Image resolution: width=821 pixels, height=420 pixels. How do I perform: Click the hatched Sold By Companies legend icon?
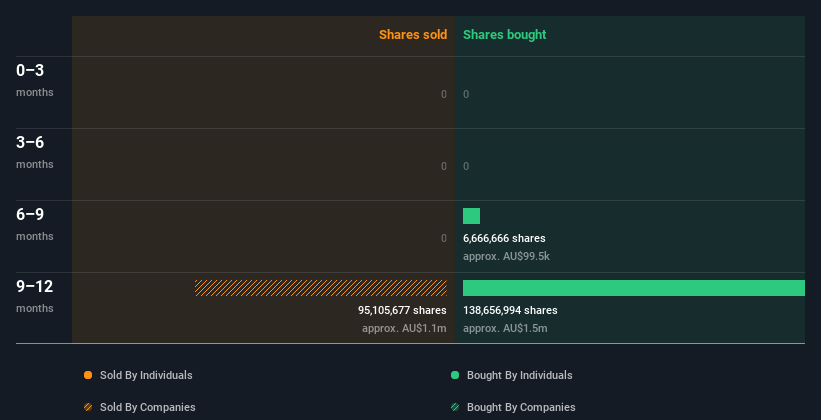point(88,407)
